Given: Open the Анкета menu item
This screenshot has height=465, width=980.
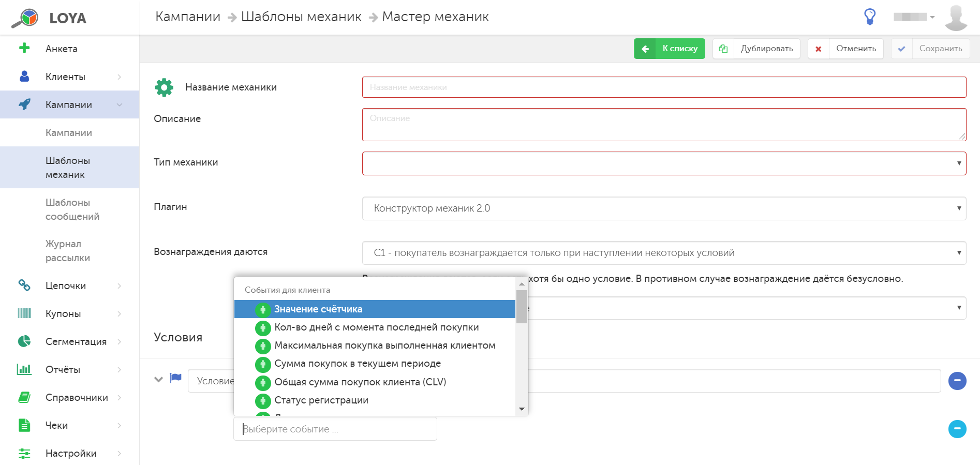Looking at the screenshot, I should pyautogui.click(x=62, y=49).
